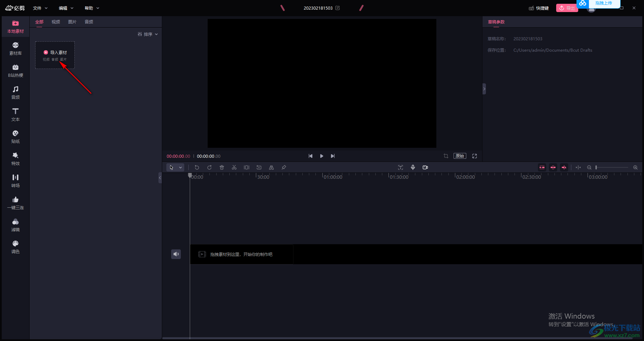Select the 视频 video tab

click(x=56, y=22)
